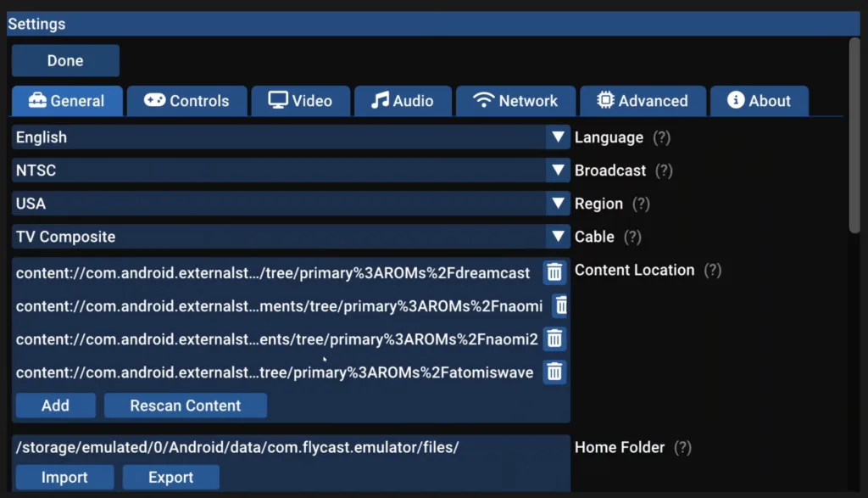Switch to the Video settings tab
Screen dimensions: 868x498
[301, 100]
